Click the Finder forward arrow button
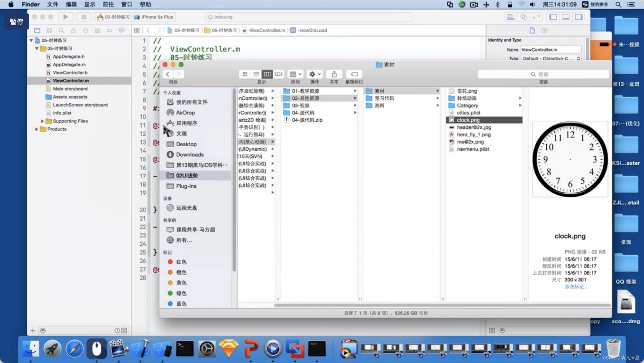This screenshot has height=363, width=644. 178,74
